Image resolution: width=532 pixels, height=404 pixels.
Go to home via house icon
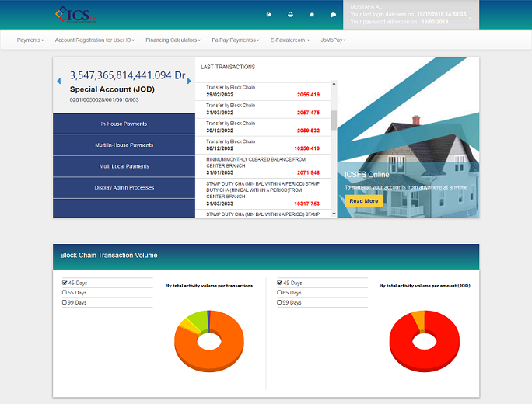point(311,15)
